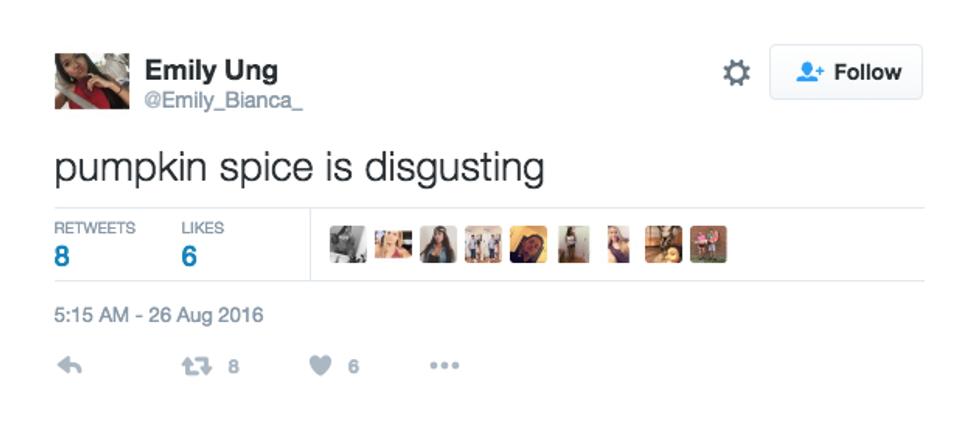Click the reply arrow icon
This screenshot has height=426, width=980.
(x=69, y=367)
